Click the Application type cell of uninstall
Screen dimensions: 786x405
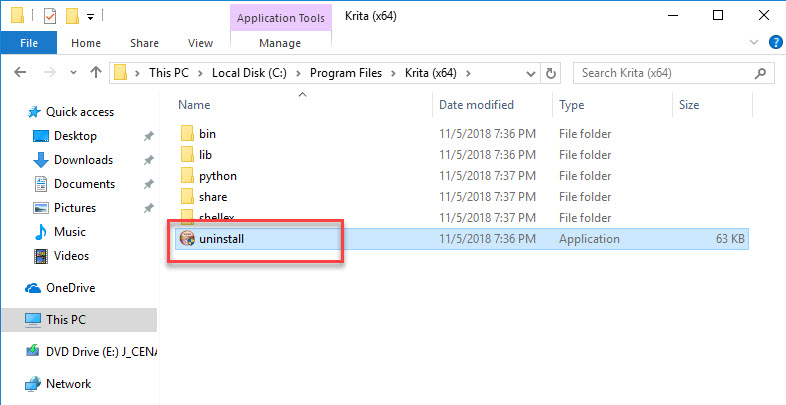589,239
